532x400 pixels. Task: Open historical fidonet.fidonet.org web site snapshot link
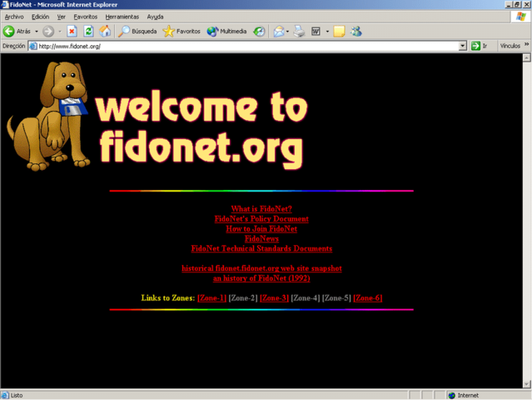[261, 268]
